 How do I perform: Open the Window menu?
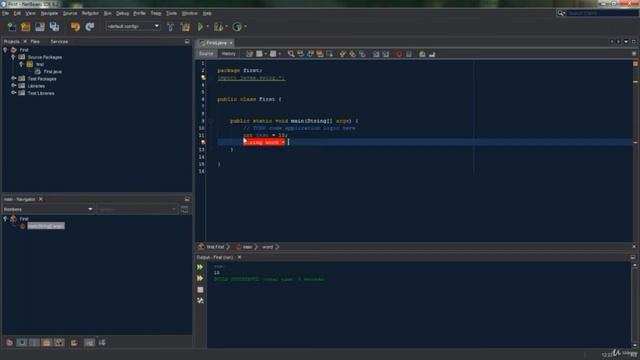189,13
